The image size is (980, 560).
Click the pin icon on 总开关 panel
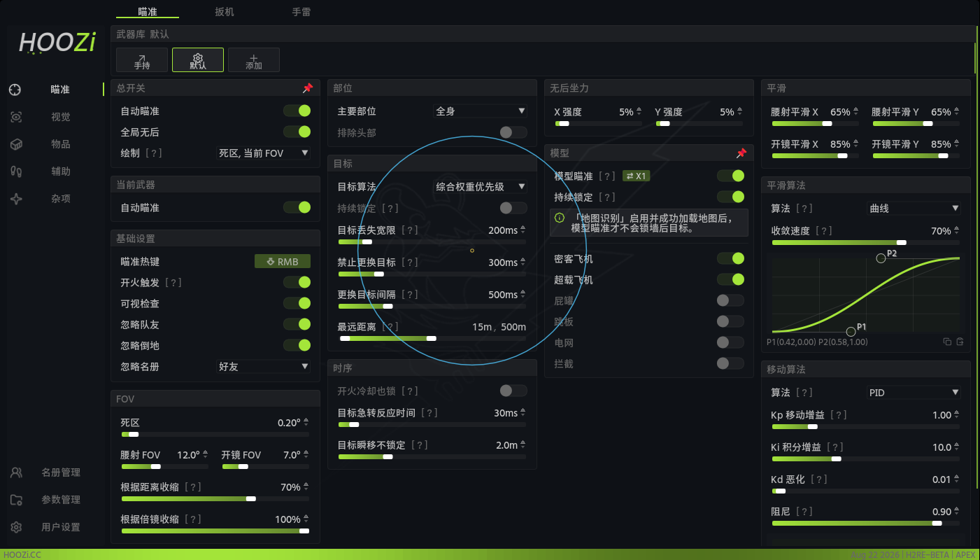[307, 88]
